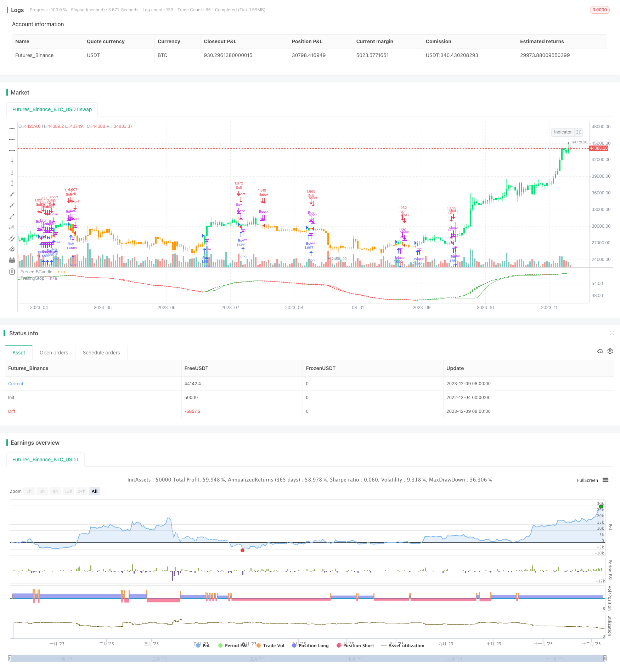Click the peak profit marker on PnL curve
Image resolution: width=620 pixels, height=672 pixels.
pos(601,507)
